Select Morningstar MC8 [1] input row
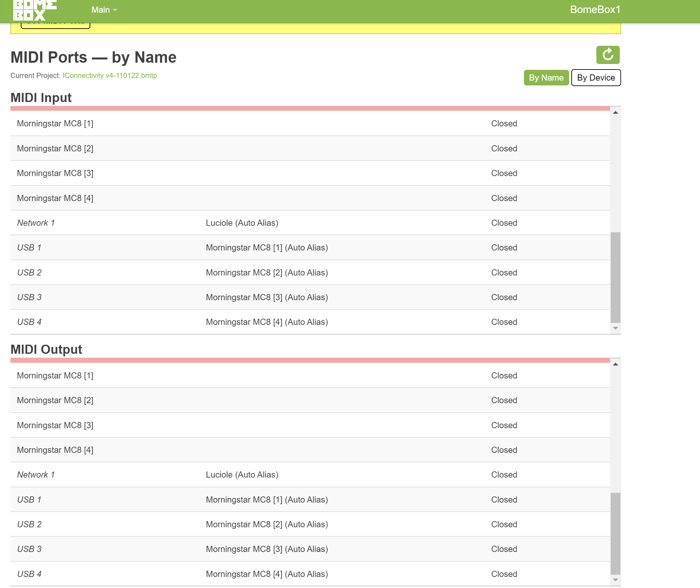Screen dimensions: 700x588 click(55, 123)
